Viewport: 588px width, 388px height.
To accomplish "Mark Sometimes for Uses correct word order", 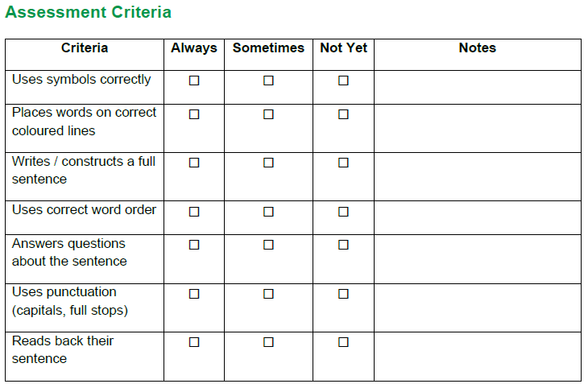I will tap(268, 212).
